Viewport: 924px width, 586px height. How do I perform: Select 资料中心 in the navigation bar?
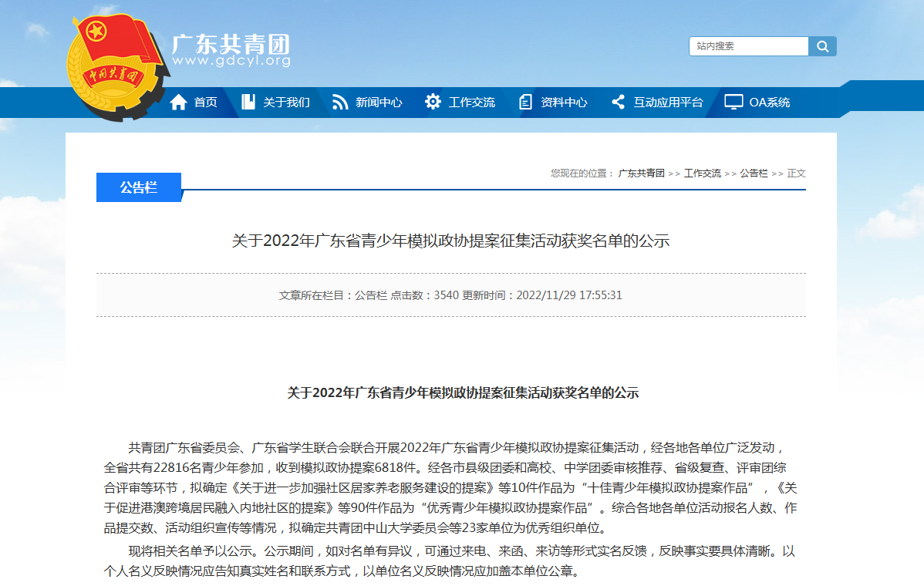point(564,102)
